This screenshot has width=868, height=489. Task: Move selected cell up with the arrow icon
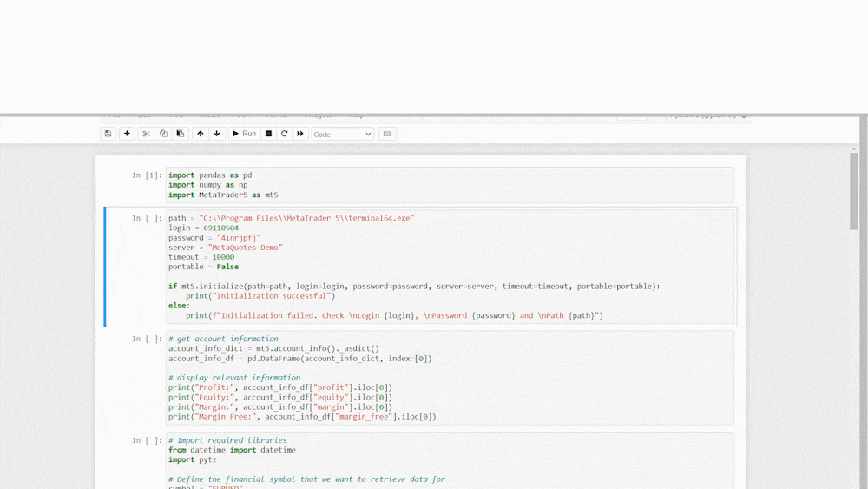(x=201, y=134)
